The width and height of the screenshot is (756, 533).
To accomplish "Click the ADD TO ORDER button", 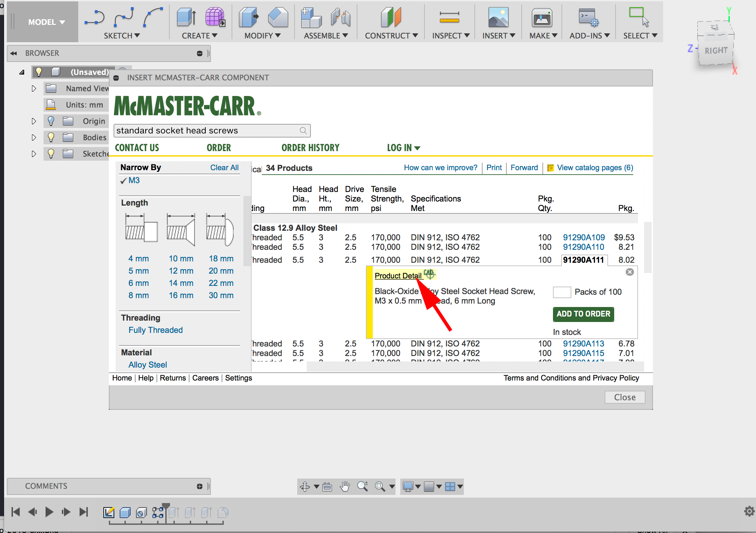I will 583,314.
